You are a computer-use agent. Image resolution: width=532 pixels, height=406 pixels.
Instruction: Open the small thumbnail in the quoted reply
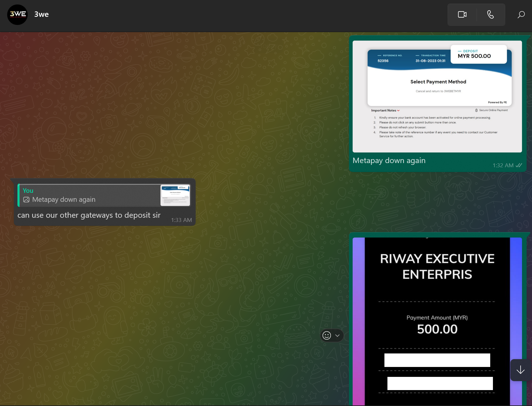(x=175, y=195)
